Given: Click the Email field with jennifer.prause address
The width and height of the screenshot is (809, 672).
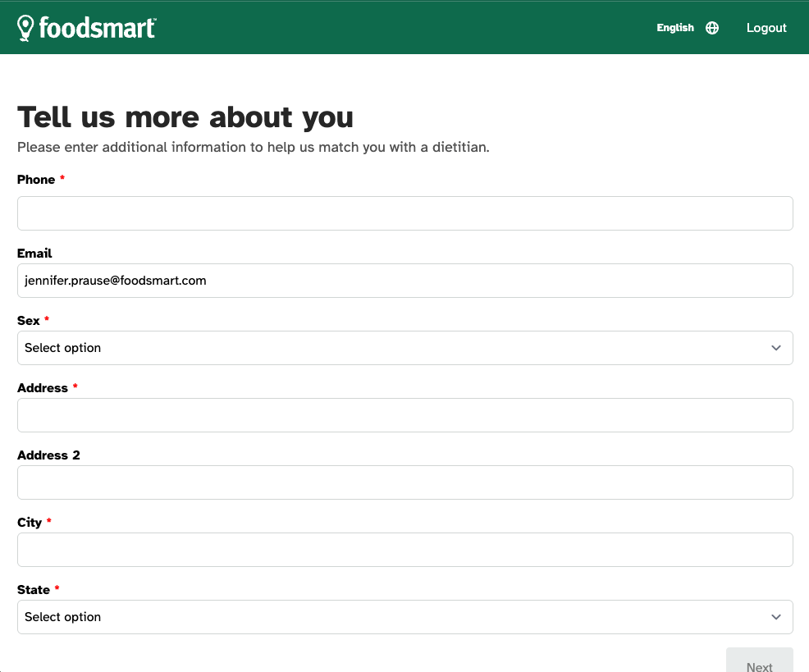Looking at the screenshot, I should (405, 281).
